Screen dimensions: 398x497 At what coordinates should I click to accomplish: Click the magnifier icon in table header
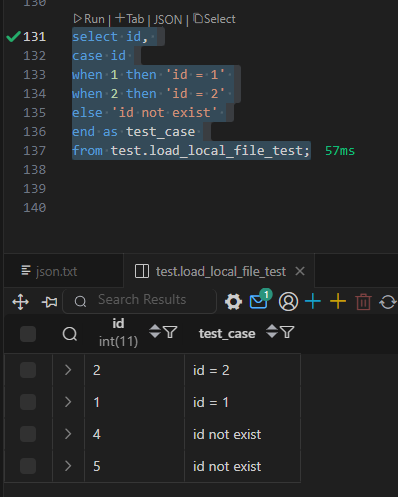70,334
